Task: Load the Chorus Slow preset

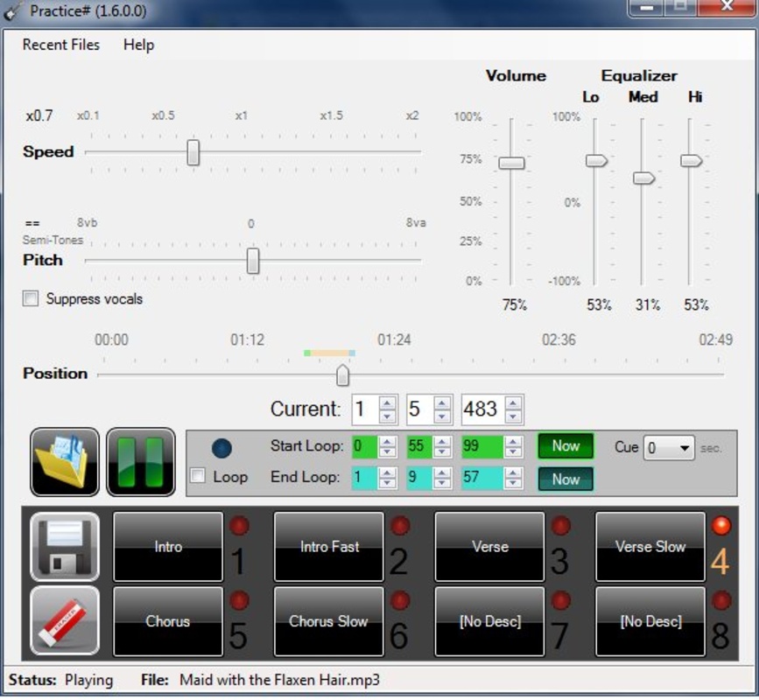Action: coord(329,621)
